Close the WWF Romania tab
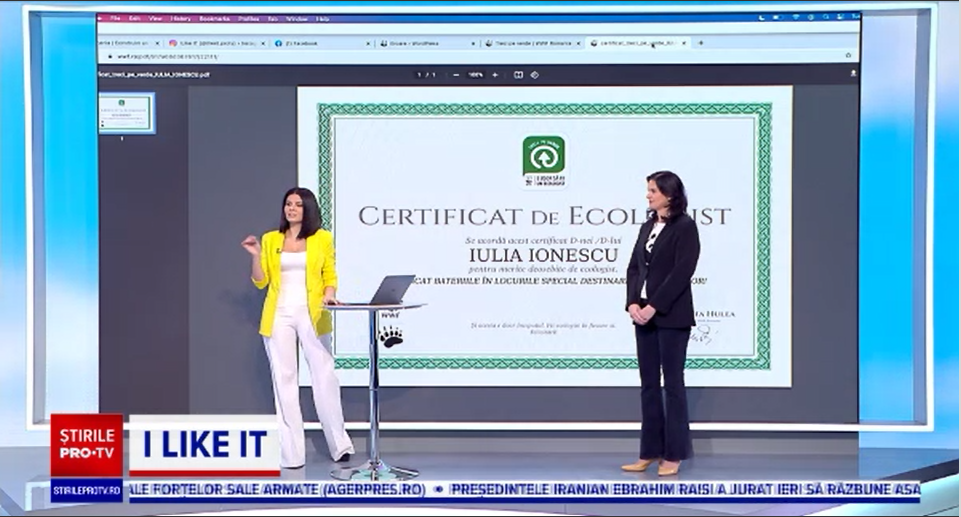961x517 pixels. pos(579,43)
